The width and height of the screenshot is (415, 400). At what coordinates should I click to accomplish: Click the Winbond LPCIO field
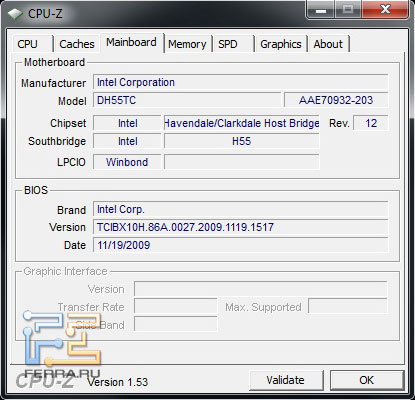coord(127,162)
